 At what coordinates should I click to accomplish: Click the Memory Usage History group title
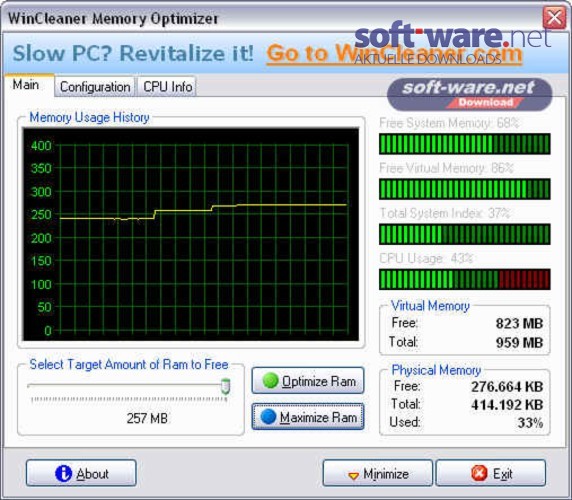tap(89, 117)
